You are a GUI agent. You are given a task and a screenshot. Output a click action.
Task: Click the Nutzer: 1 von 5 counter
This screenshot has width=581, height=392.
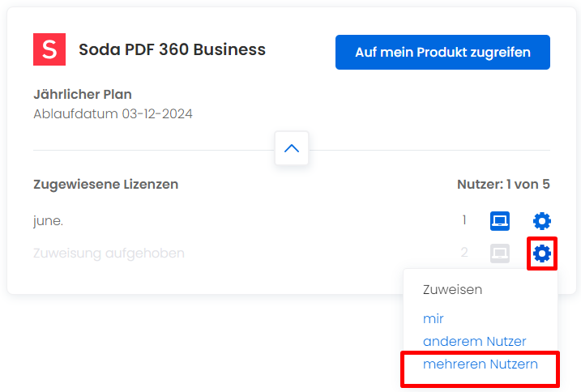503,184
